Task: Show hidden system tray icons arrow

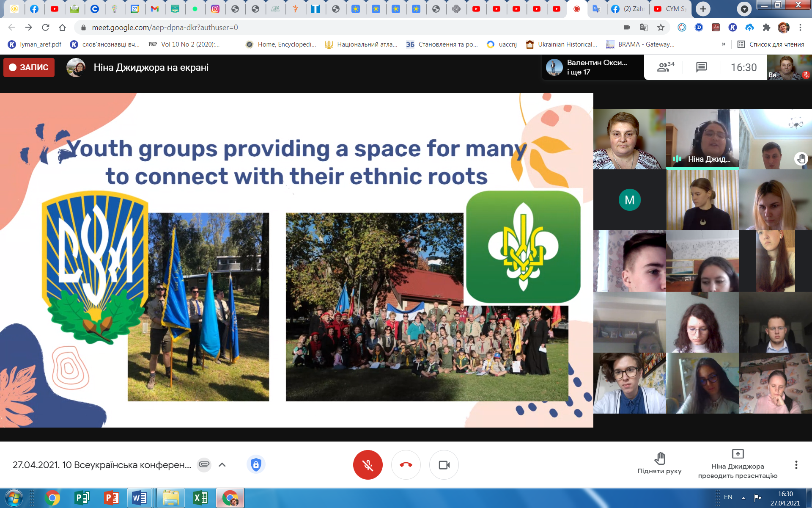Action: [743, 497]
